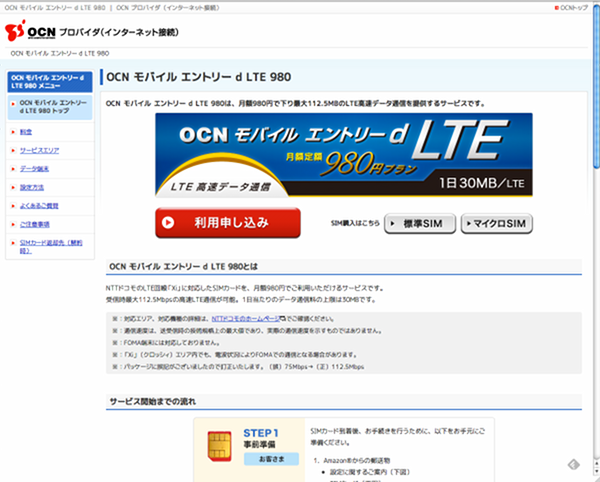The image size is (600, 482).
Task: Click the red arrow beside サービスエリア
Action: coord(13,150)
